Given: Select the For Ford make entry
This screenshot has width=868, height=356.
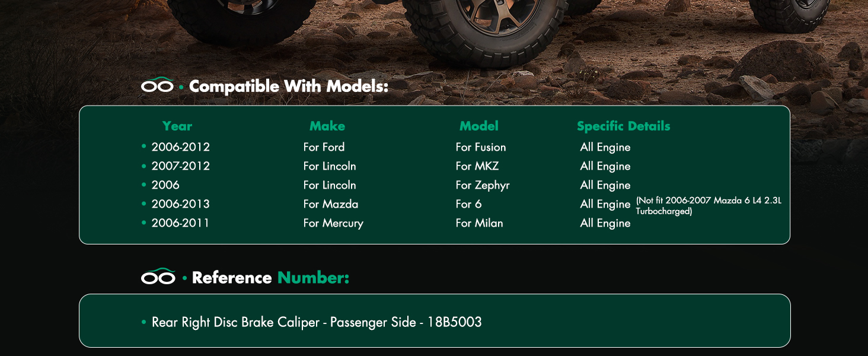Looking at the screenshot, I should tap(324, 147).
